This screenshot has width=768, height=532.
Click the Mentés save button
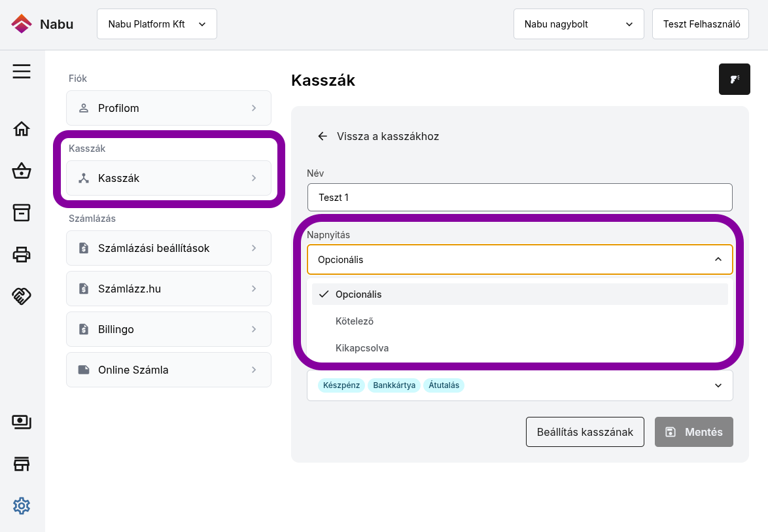[x=693, y=432]
